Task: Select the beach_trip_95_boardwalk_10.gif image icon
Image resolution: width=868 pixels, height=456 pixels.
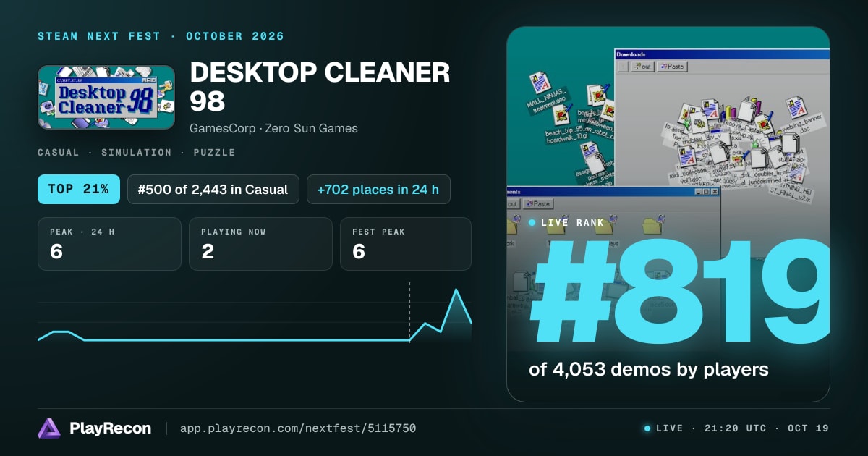Action: (561, 114)
